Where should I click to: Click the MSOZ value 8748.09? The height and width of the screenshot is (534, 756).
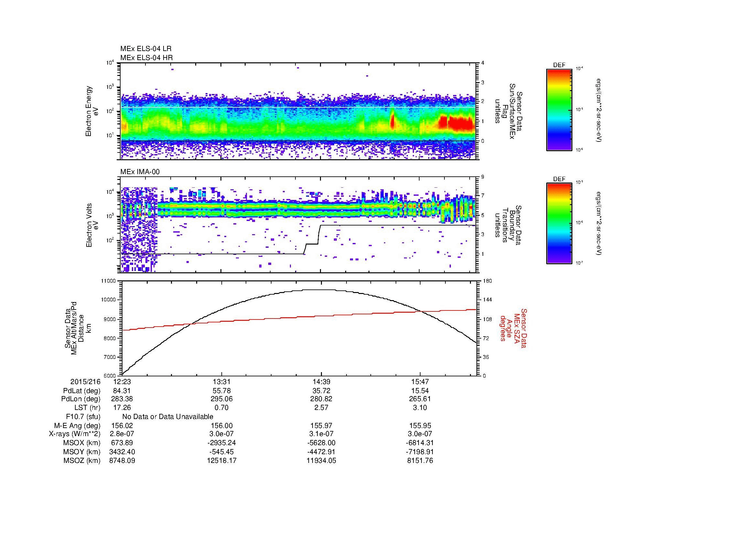point(122,461)
